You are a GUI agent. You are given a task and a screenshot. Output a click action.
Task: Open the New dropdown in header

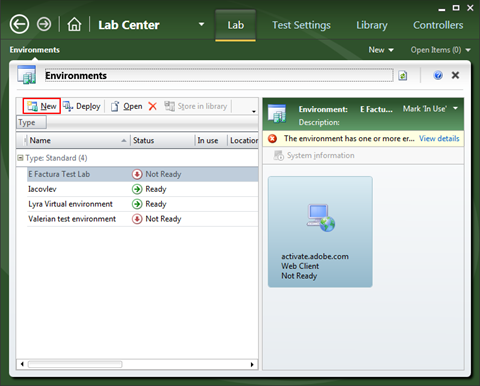click(x=381, y=50)
